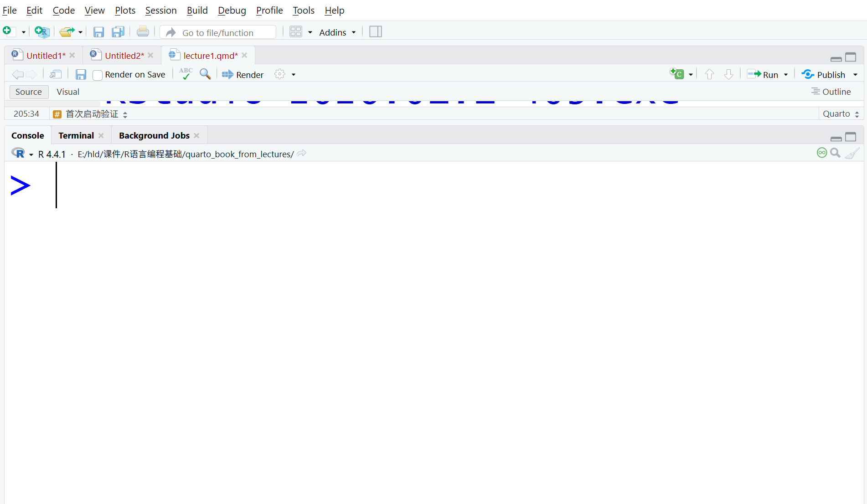Open the Quarto file type selector
Screen dimensions: 867x504
(x=841, y=114)
